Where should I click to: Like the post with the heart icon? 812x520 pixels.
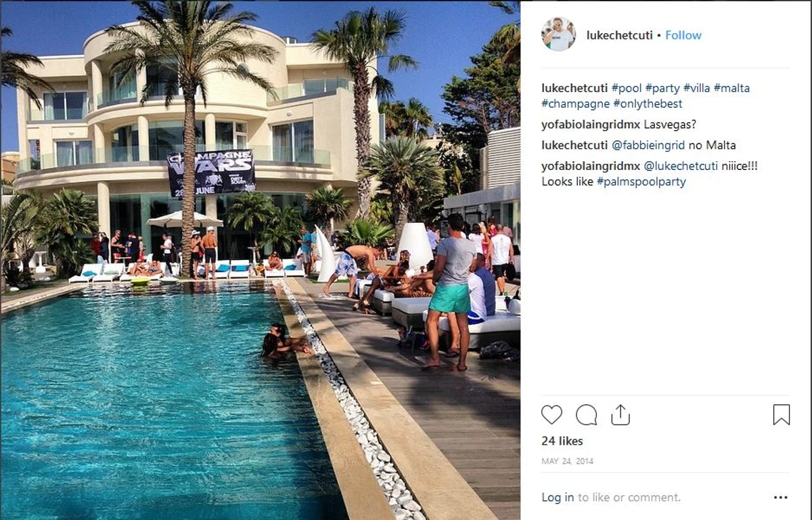[552, 414]
